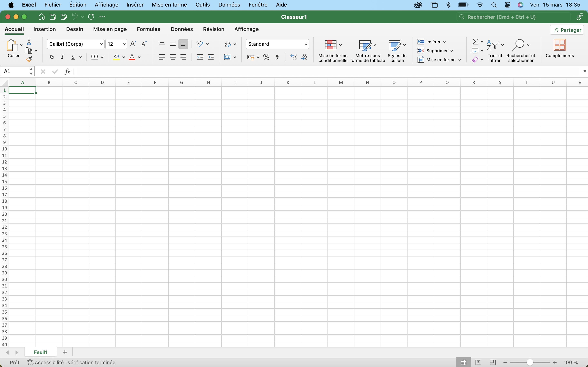Image resolution: width=588 pixels, height=367 pixels.
Task: Click the insert function fx icon
Action: point(67,71)
